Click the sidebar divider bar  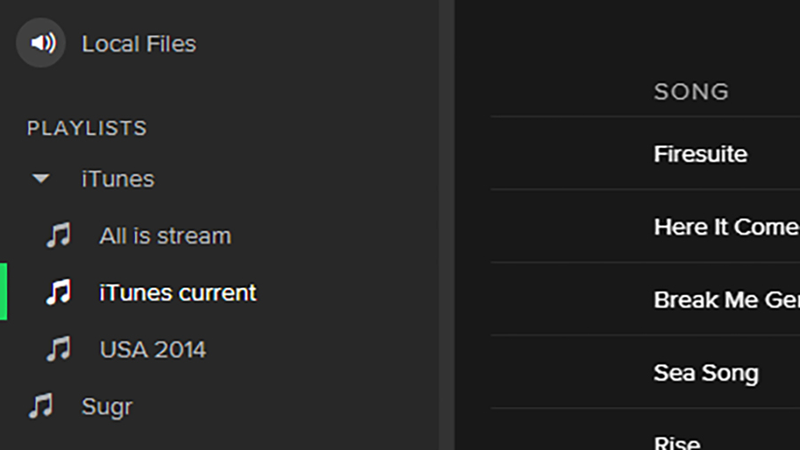click(x=447, y=225)
